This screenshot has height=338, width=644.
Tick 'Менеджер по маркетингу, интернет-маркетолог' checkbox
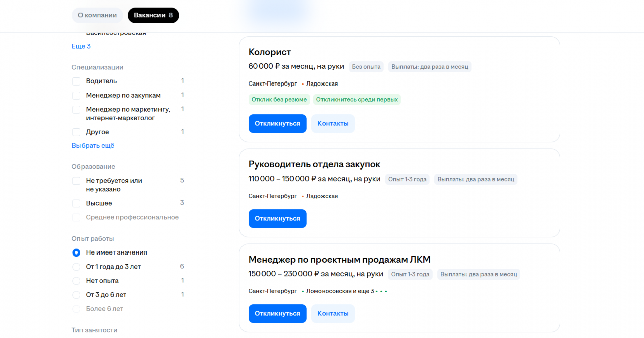(x=76, y=109)
